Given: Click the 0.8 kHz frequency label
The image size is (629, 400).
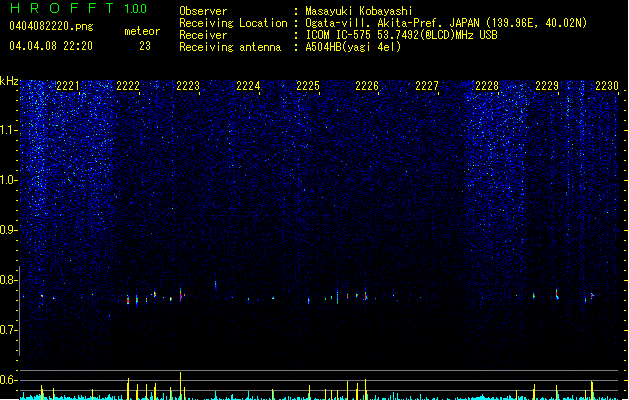Looking at the screenshot, I should click(x=8, y=280).
